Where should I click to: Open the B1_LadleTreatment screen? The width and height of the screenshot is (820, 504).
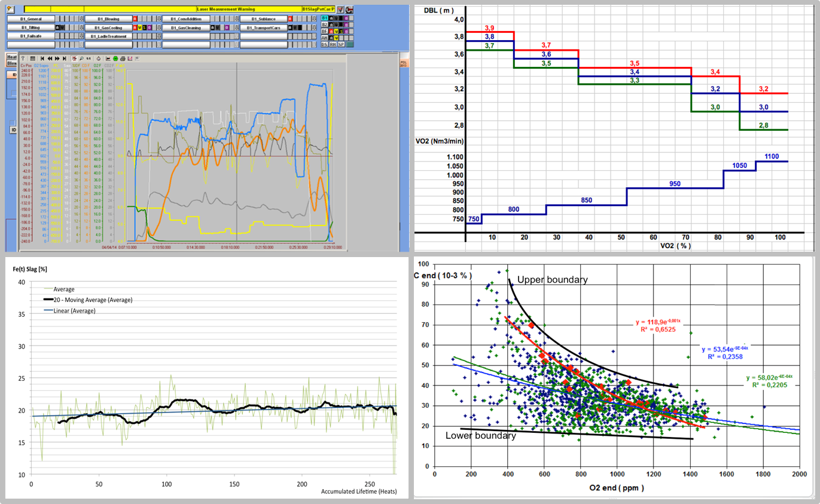coord(109,36)
